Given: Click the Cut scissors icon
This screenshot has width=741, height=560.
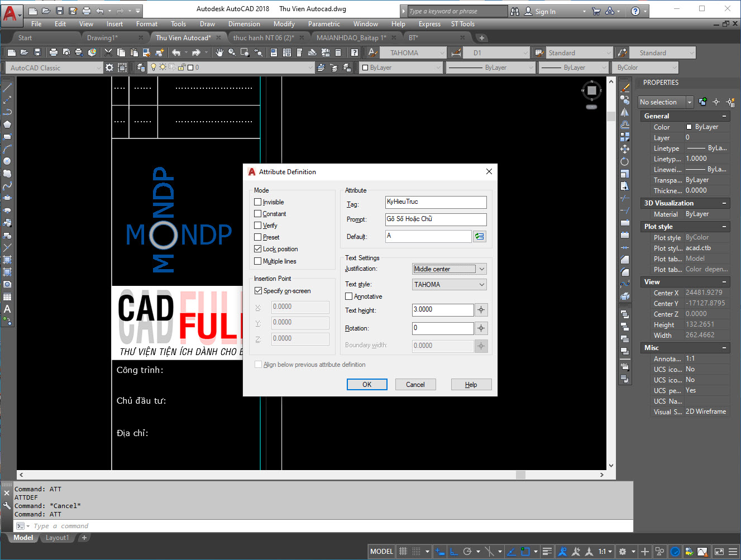Looking at the screenshot, I should coord(108,52).
